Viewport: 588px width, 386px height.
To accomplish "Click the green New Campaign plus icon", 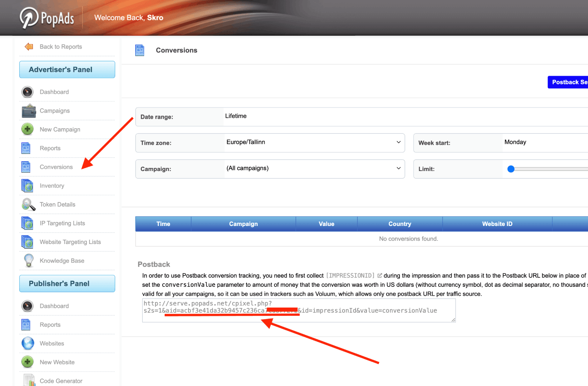I will 27,129.
